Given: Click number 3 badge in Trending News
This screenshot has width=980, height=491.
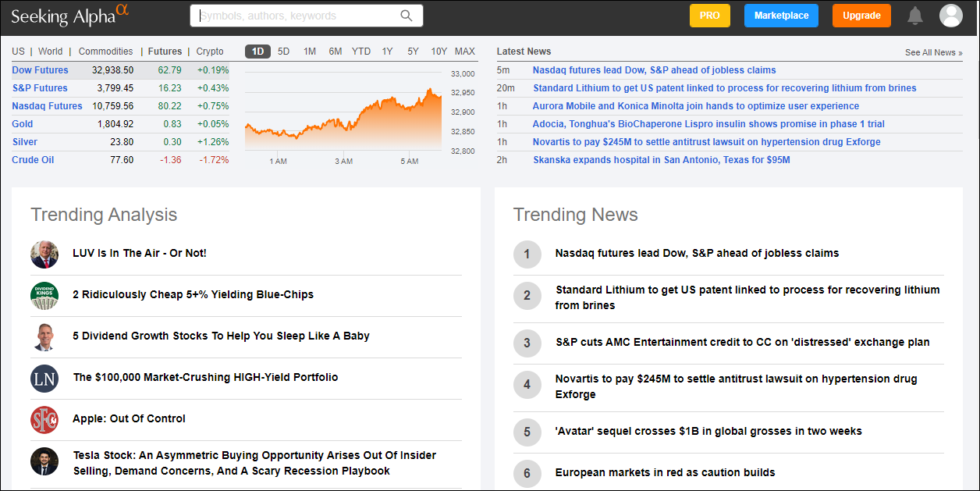Looking at the screenshot, I should click(x=527, y=343).
